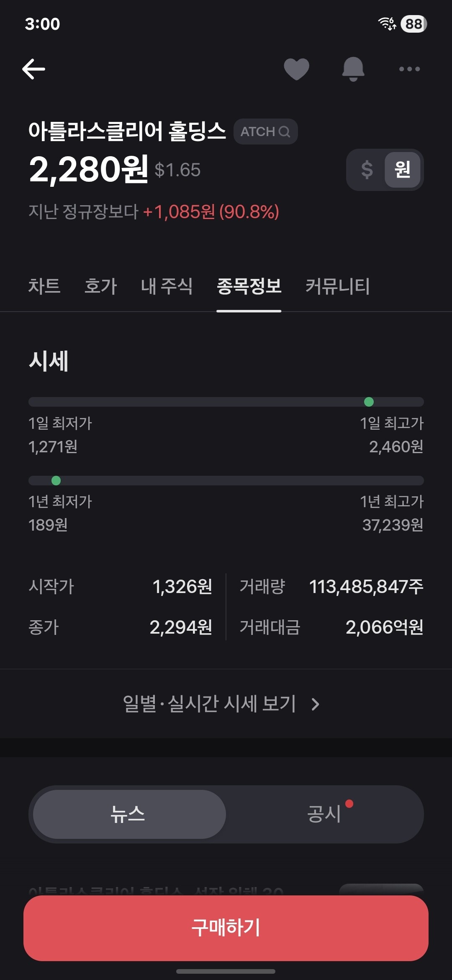Switch price display to 원
452x980 pixels.
tap(402, 170)
